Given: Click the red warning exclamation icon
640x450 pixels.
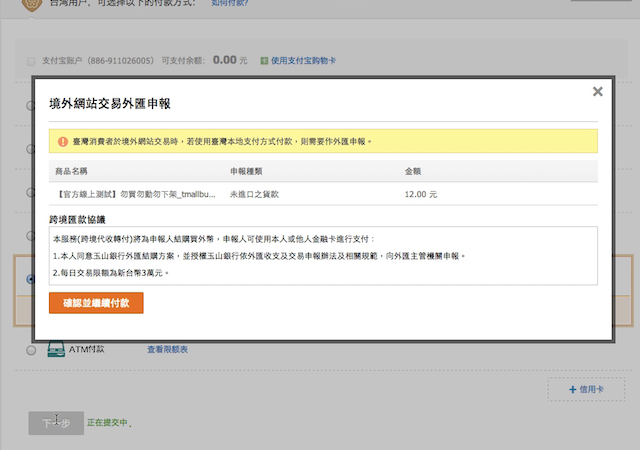Looking at the screenshot, I should tap(63, 142).
